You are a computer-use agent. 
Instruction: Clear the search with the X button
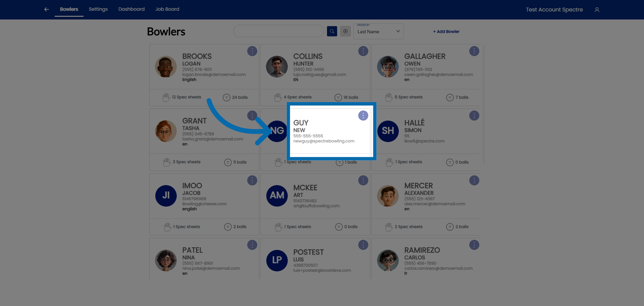click(345, 31)
